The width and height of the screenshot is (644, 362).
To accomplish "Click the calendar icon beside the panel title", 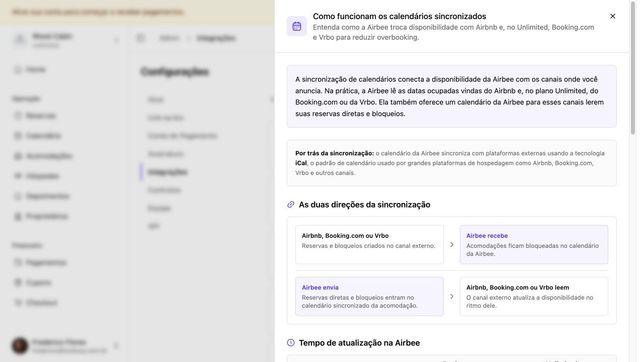I will click(297, 26).
